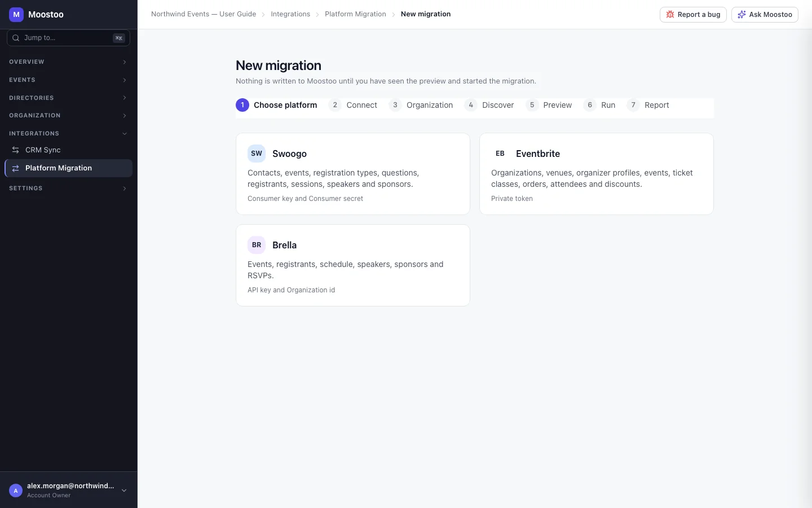Click the Account Owner role text
This screenshot has height=508, width=812.
click(49, 496)
